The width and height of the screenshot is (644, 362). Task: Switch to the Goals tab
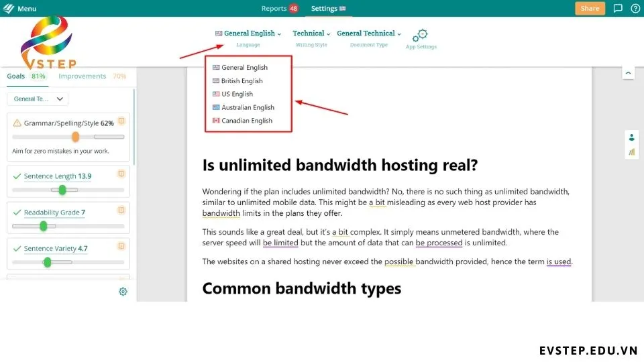[26, 76]
